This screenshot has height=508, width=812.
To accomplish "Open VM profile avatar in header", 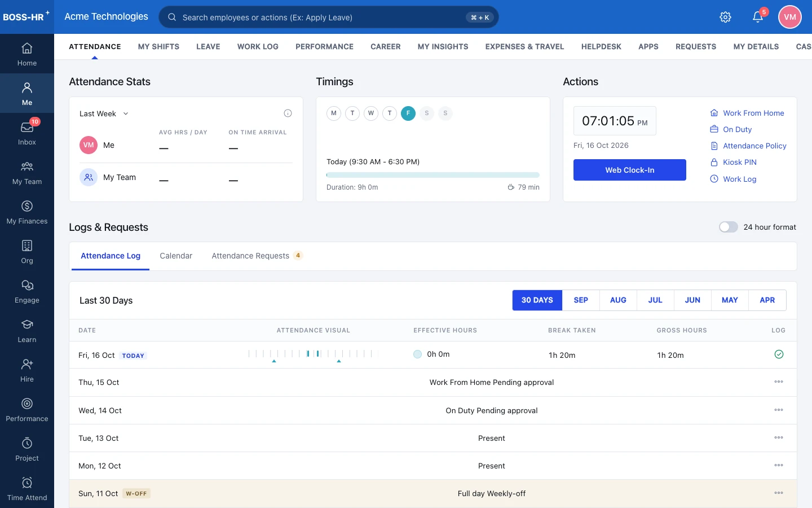I will 790,17.
